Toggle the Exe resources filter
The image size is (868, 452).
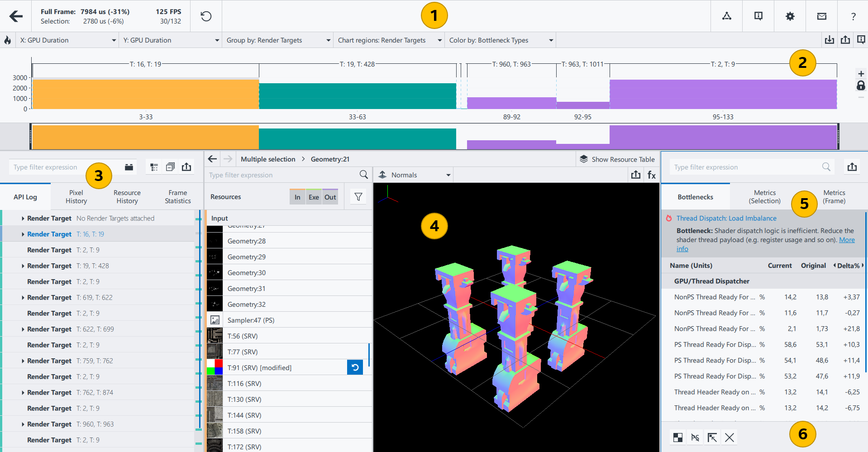tap(314, 197)
